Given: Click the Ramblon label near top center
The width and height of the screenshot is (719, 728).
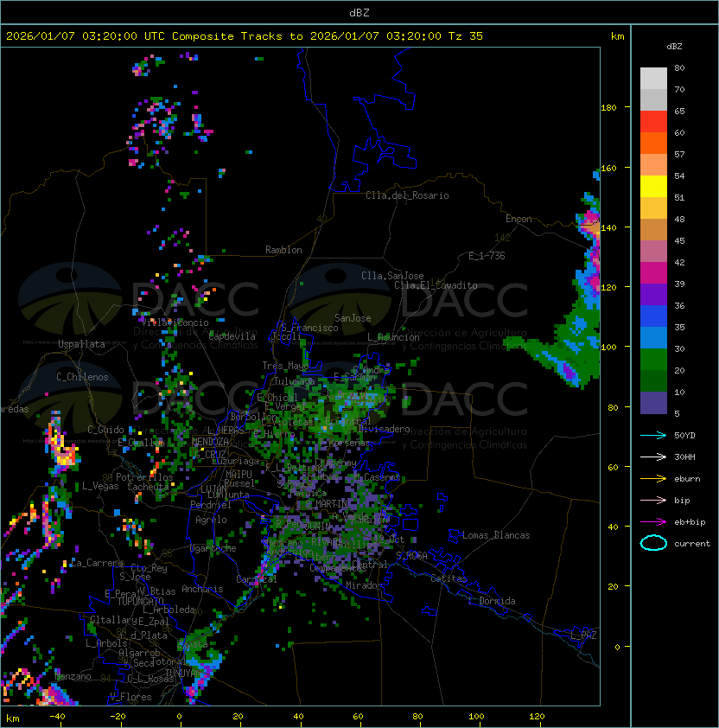Looking at the screenshot, I should pyautogui.click(x=283, y=250).
